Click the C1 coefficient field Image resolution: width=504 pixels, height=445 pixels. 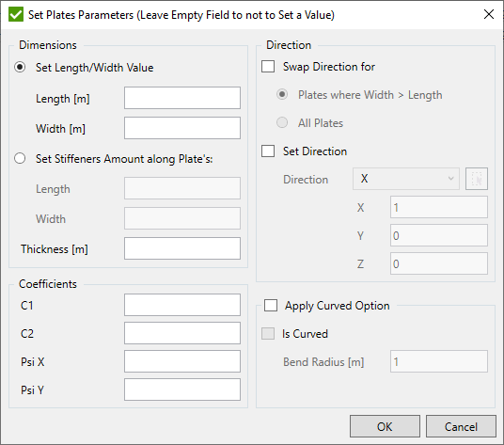coord(182,305)
